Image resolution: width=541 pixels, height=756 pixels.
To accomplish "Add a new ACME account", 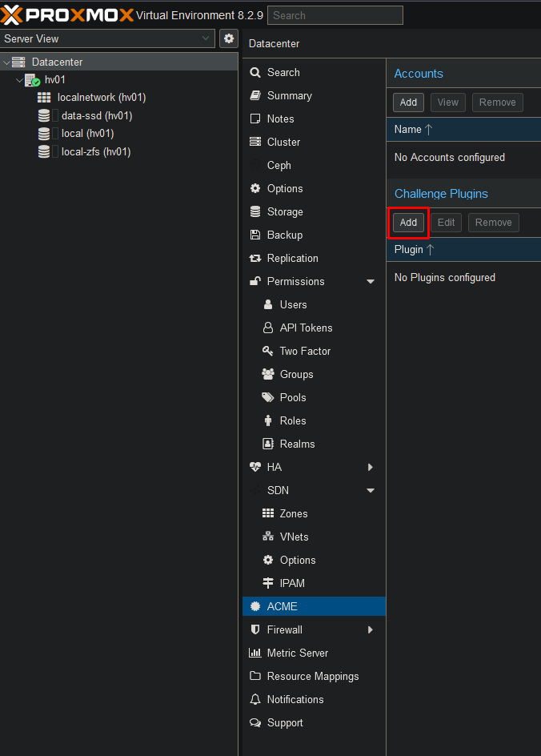I will (408, 102).
